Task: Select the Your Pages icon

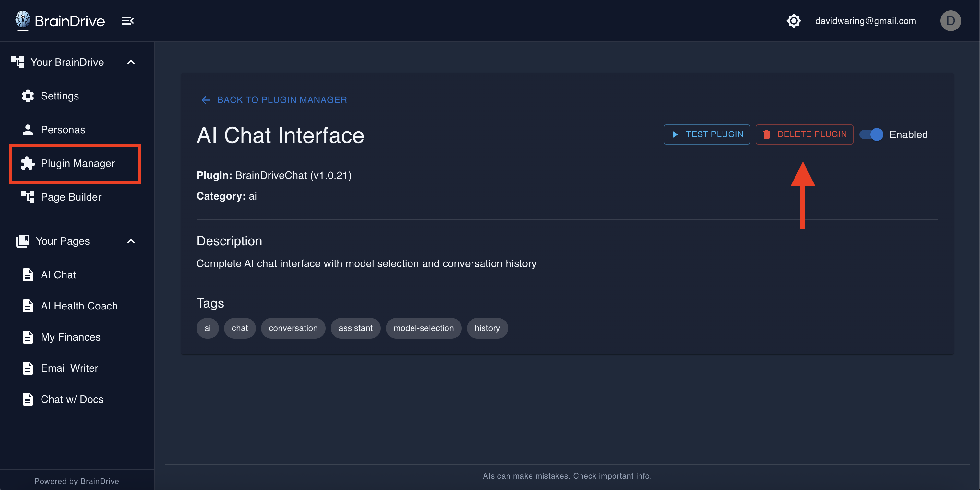Action: pyautogui.click(x=22, y=241)
